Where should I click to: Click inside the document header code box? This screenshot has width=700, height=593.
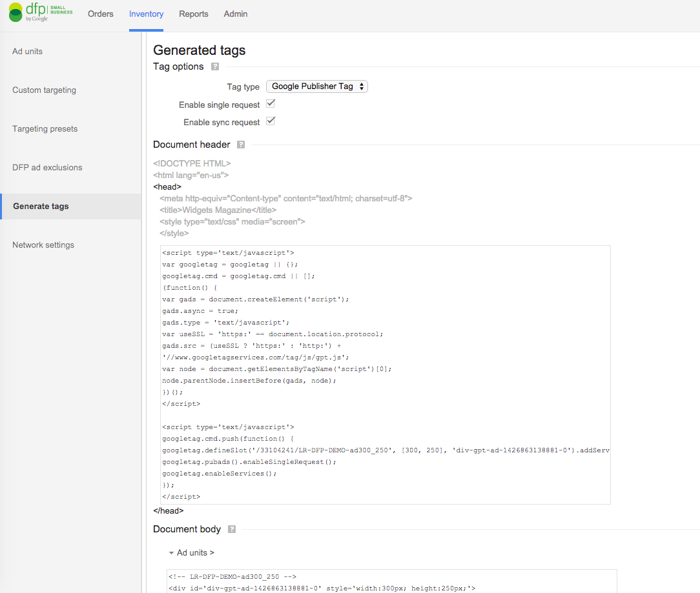coord(385,374)
